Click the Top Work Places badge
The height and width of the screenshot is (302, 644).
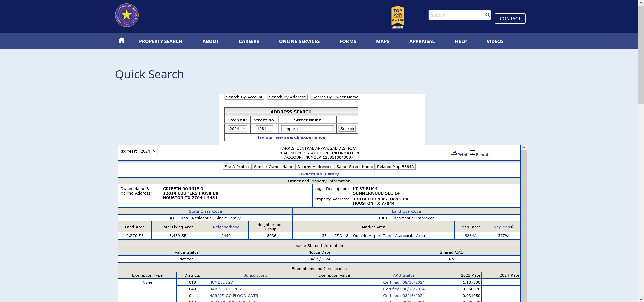tap(398, 17)
